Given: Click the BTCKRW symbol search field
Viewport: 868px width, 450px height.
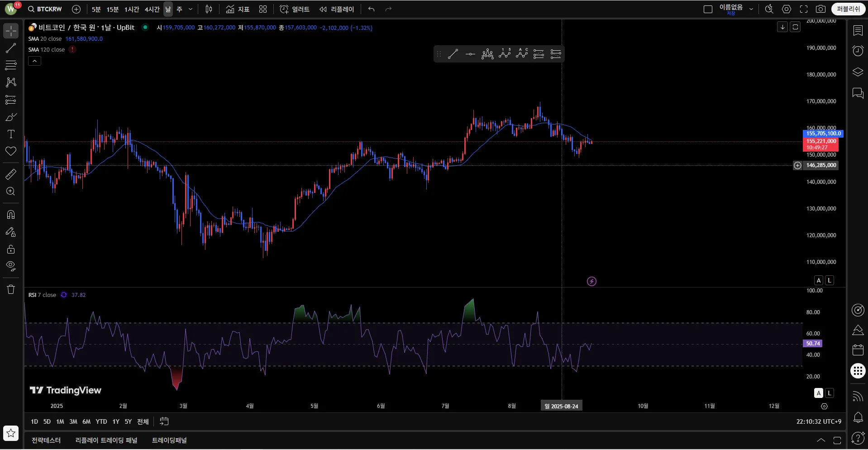Looking at the screenshot, I should (x=45, y=9).
